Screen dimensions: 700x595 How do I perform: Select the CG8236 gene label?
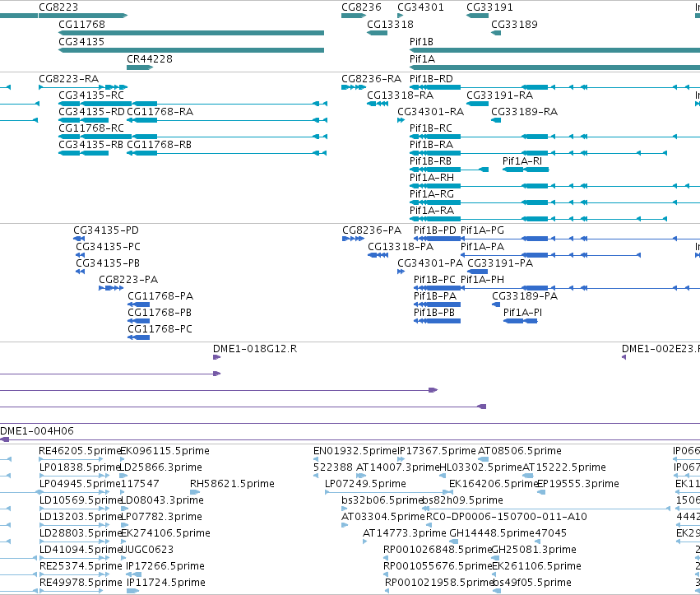click(x=361, y=7)
